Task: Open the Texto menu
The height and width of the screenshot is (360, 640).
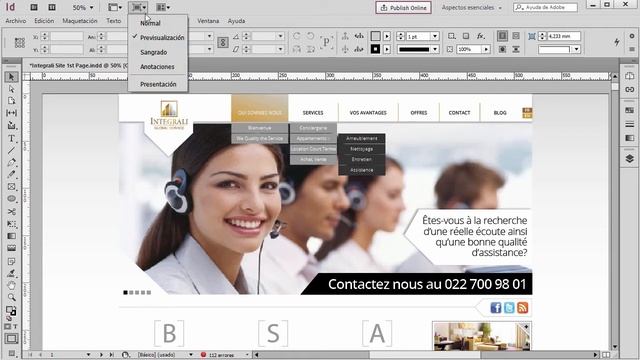Action: click(x=114, y=21)
